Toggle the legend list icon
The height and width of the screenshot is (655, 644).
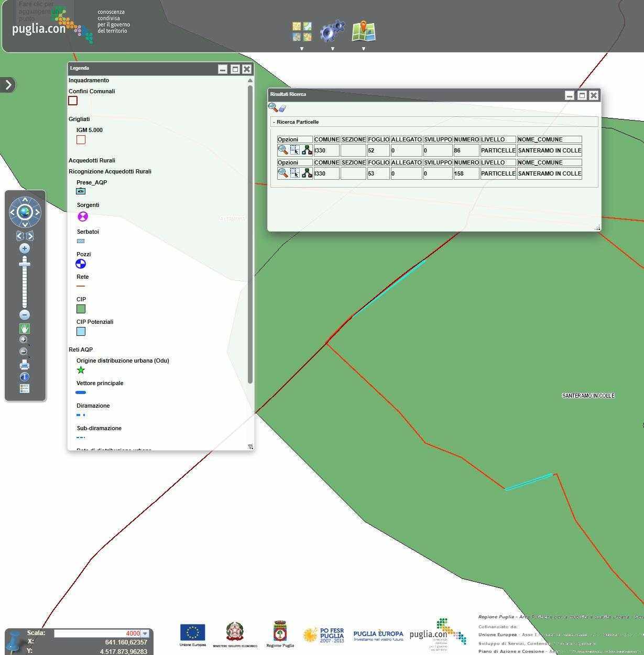pos(24,388)
